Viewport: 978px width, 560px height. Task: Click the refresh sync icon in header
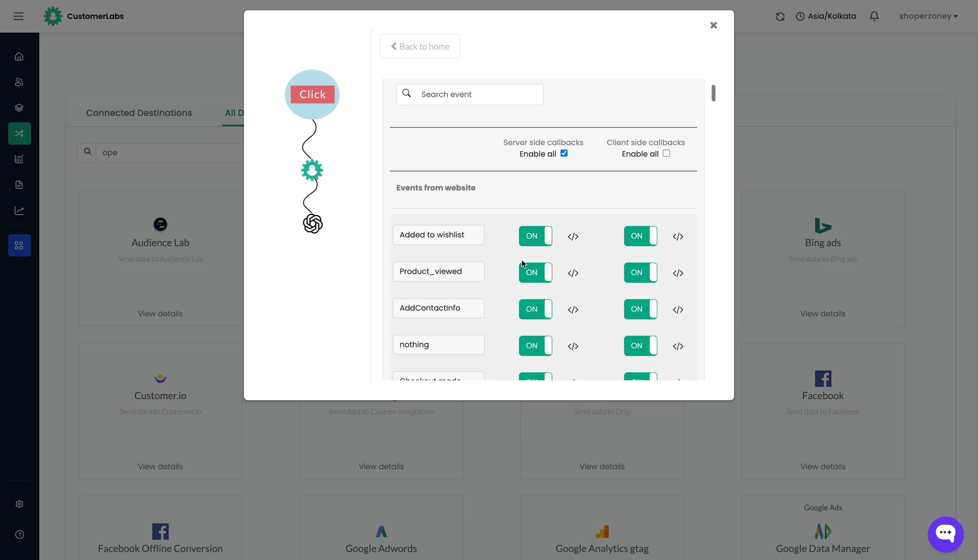pos(780,17)
